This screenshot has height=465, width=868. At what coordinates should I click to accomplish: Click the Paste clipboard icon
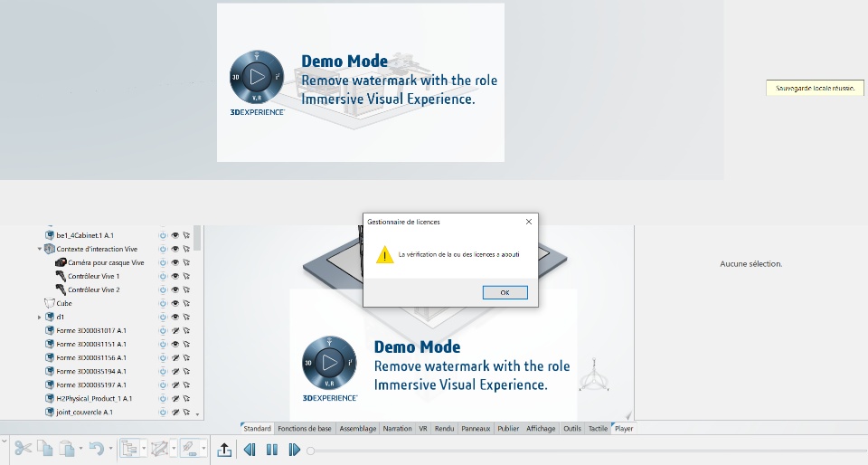(x=67, y=448)
